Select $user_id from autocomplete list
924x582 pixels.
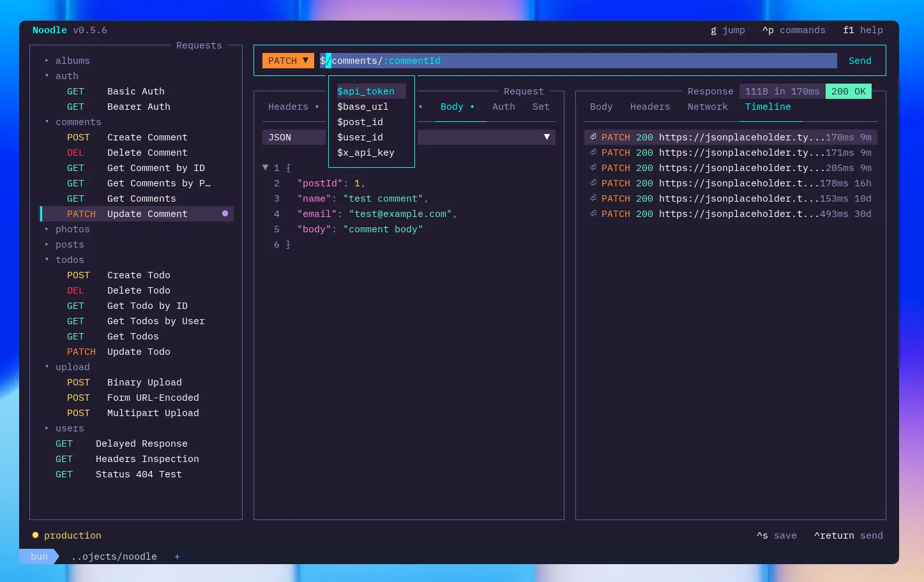[372, 137]
